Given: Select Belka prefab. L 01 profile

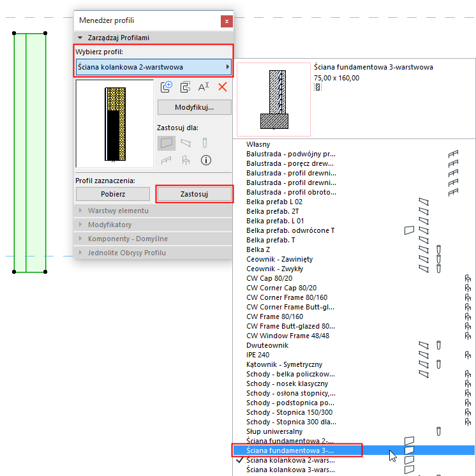Looking at the screenshot, I should 353,221.
